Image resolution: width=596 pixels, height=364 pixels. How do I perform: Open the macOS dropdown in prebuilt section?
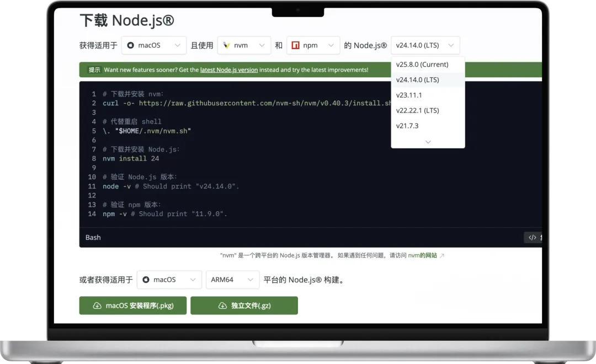(169, 280)
